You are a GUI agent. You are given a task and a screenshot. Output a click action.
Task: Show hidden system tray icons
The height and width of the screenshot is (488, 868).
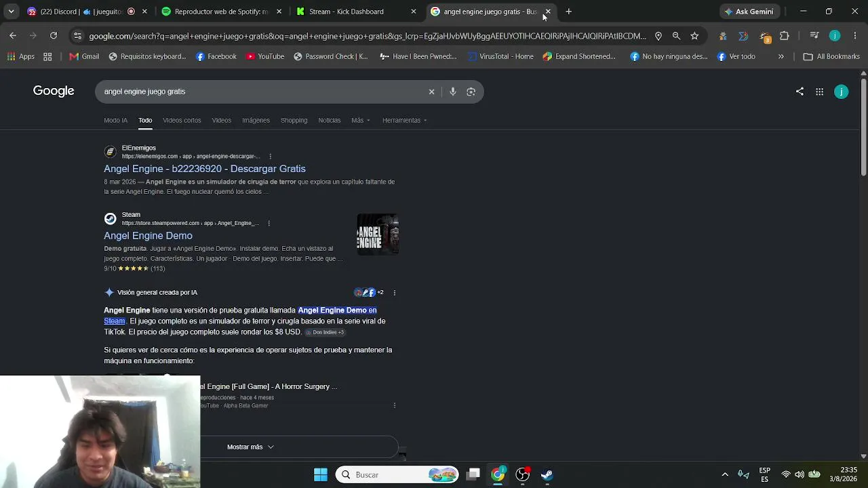coord(725,474)
